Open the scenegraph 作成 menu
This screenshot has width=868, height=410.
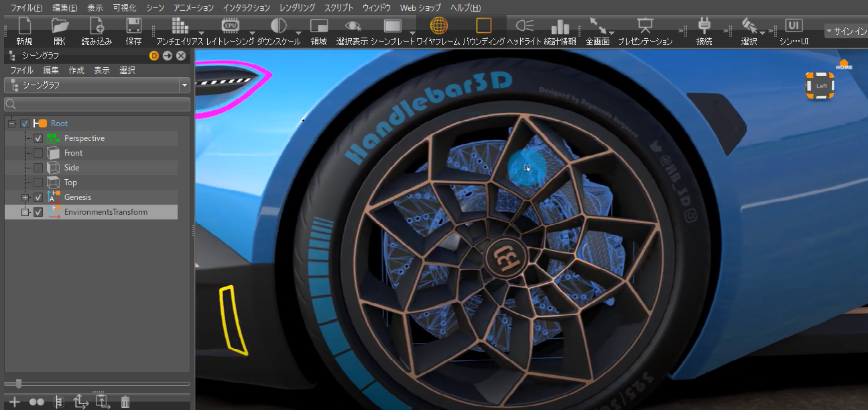(76, 70)
